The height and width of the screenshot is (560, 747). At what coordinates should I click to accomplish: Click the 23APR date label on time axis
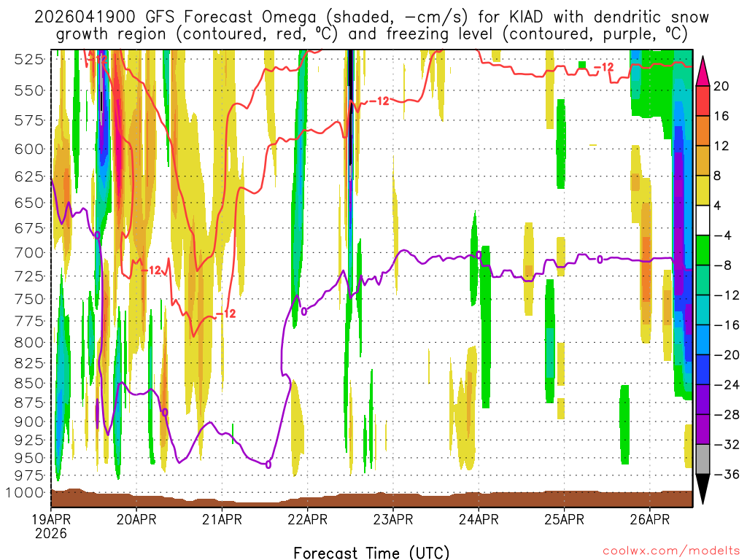393,519
